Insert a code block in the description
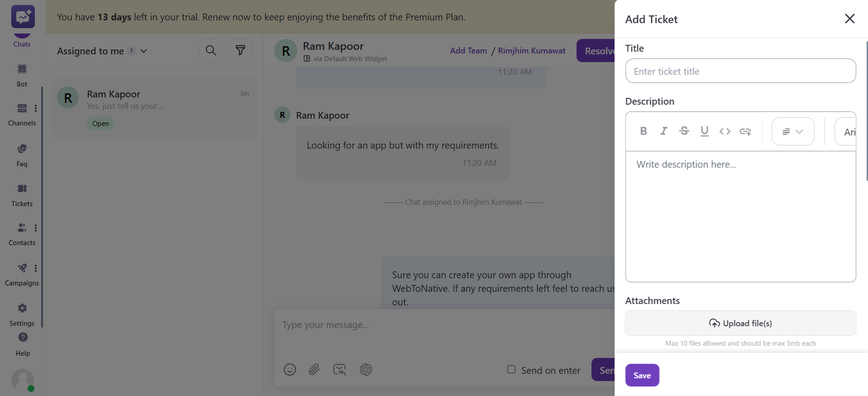The width and height of the screenshot is (868, 396). (725, 131)
